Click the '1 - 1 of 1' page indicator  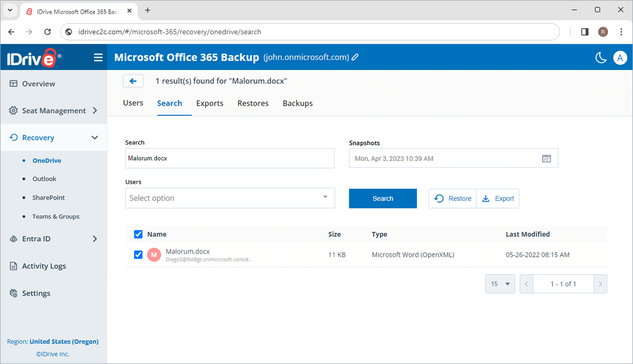coord(563,284)
